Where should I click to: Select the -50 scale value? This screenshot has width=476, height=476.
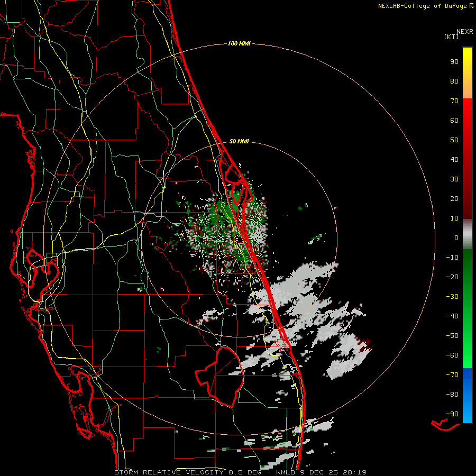point(452,336)
